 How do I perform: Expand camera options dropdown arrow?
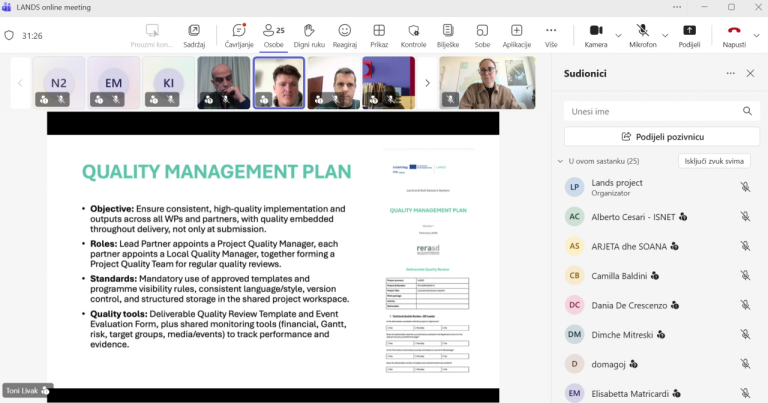pos(618,36)
